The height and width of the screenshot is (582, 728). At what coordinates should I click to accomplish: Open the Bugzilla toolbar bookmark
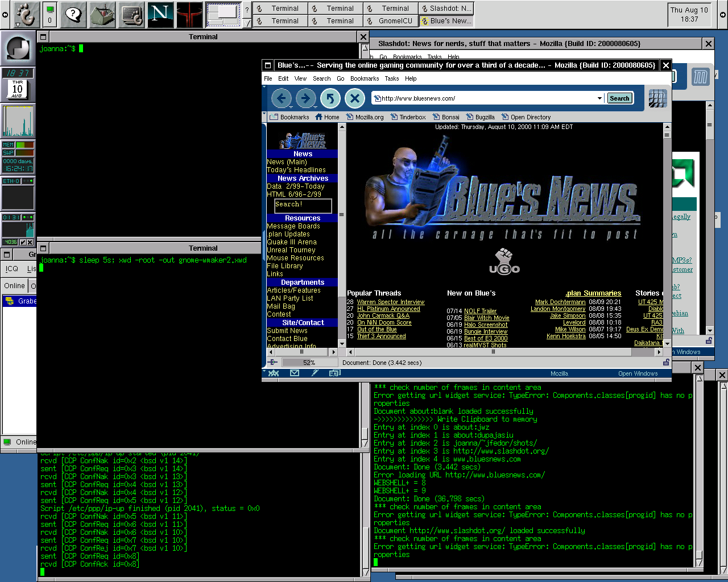pos(481,117)
